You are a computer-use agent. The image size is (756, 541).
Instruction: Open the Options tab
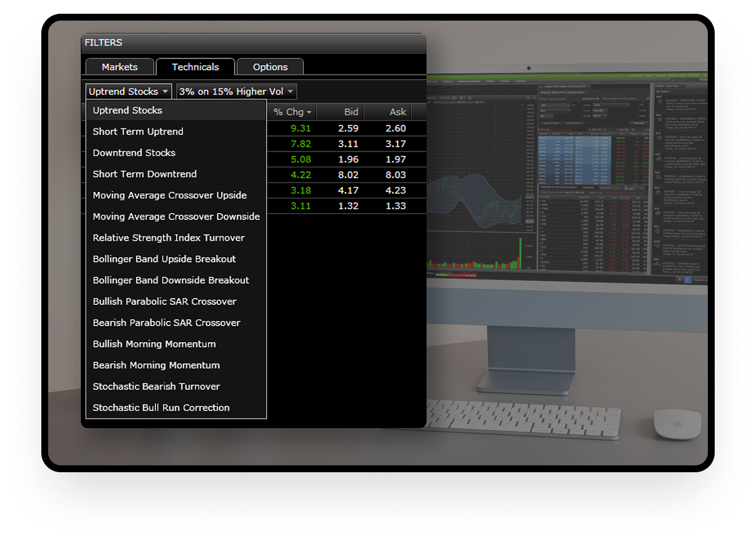point(270,67)
